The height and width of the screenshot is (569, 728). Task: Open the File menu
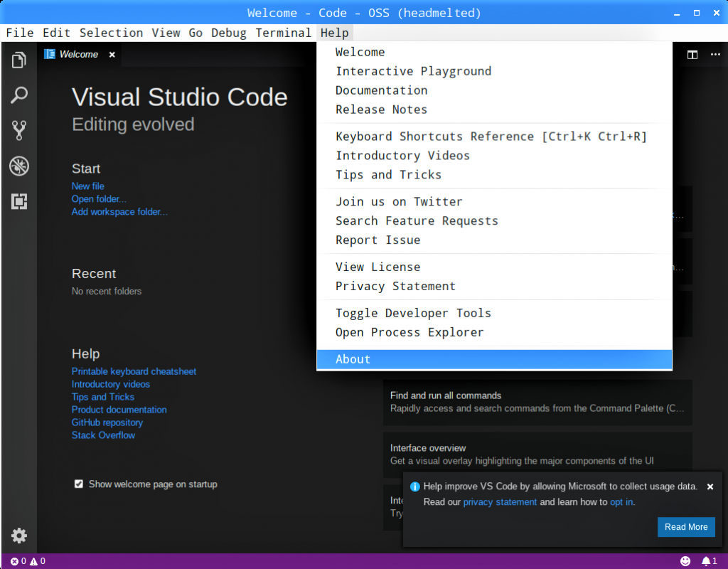[x=20, y=33]
